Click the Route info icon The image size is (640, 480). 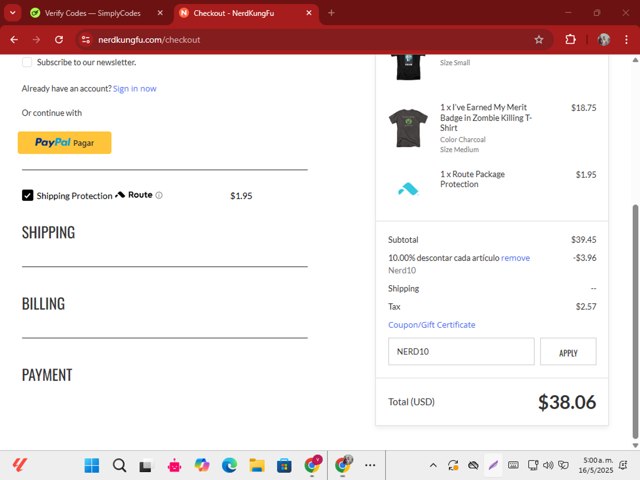click(x=159, y=196)
